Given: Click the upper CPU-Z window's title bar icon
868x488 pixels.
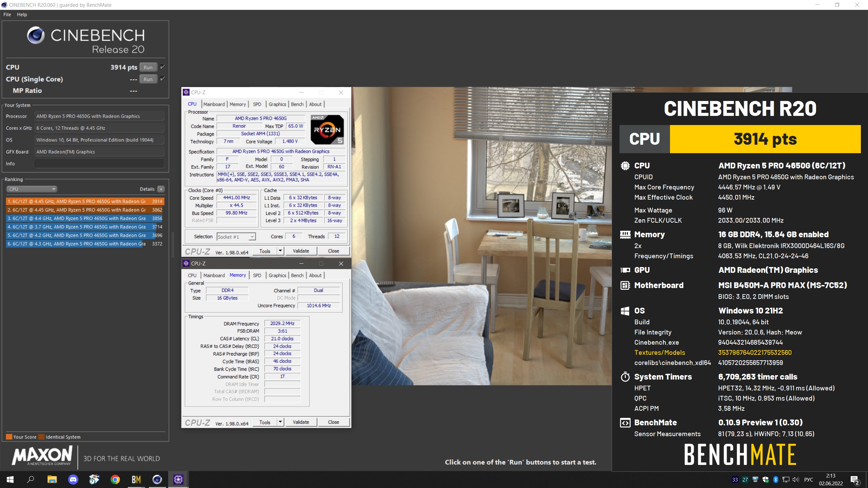Looking at the screenshot, I should [186, 92].
